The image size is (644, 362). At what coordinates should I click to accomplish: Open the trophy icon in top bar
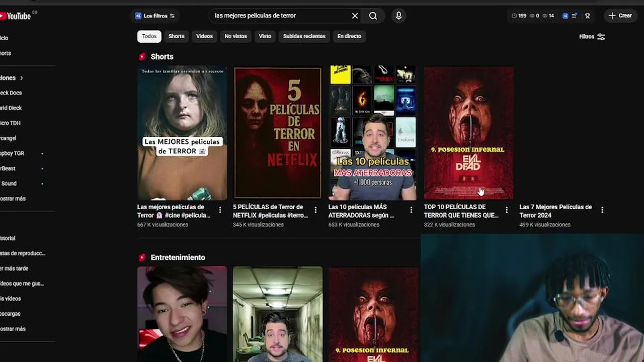pyautogui.click(x=587, y=16)
